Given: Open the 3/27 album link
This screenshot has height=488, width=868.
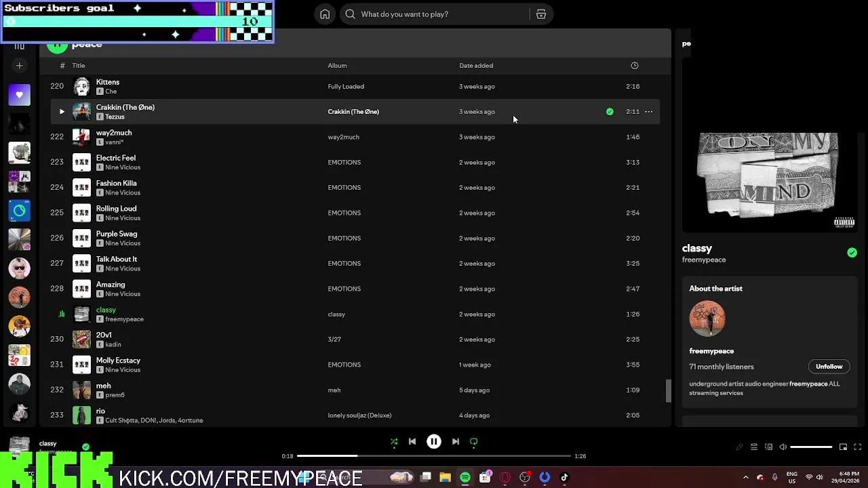Looking at the screenshot, I should (x=334, y=340).
